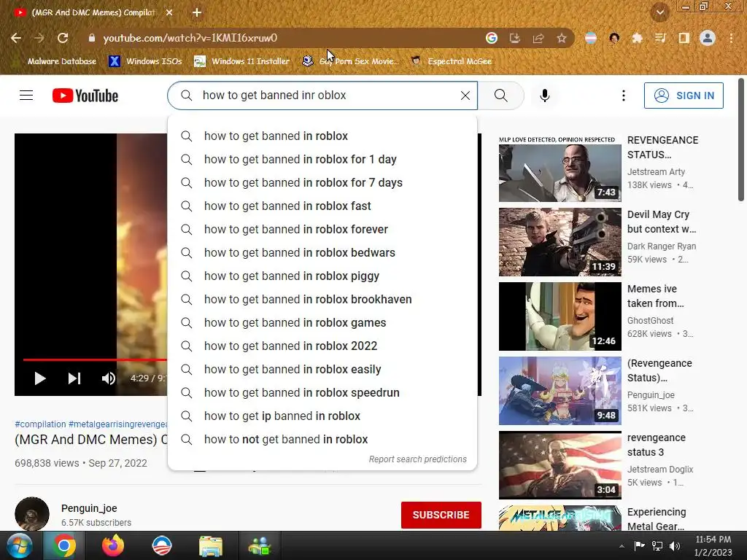Choose suggestion ending 'roblox piggy'
The width and height of the screenshot is (747, 560).
tap(322, 276)
